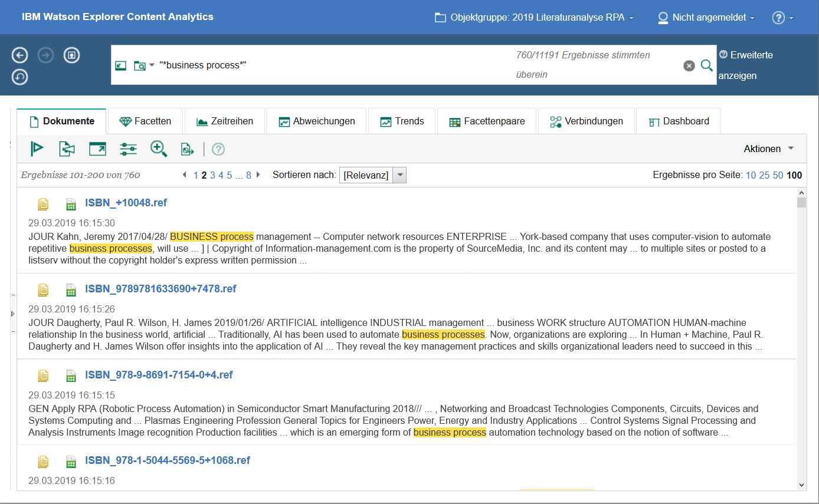Viewport: 819px width, 504px height.
Task: Click the 29.03.2019 16:15:30 timestamp
Action: click(71, 223)
